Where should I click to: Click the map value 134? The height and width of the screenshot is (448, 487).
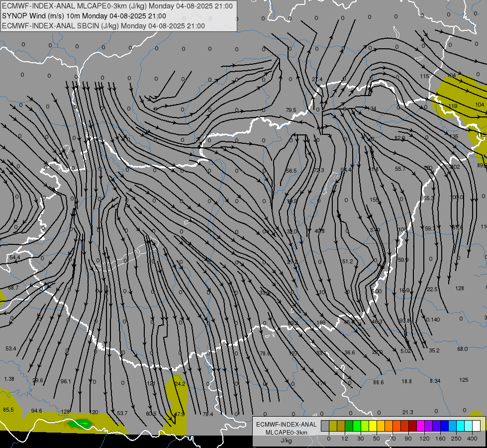pyautogui.click(x=372, y=109)
